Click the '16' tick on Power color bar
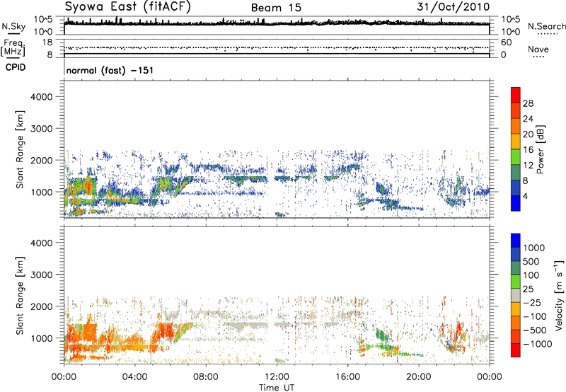The image size is (566, 392). coord(528,150)
